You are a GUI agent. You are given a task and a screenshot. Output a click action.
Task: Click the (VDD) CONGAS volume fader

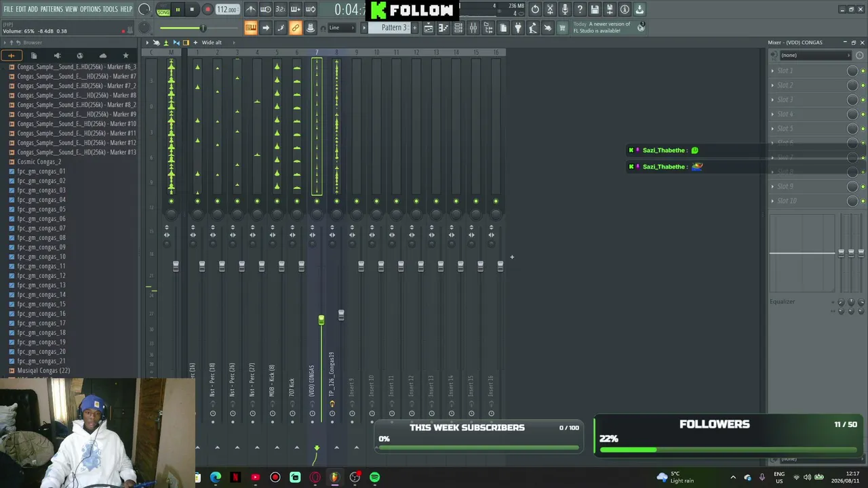321,319
